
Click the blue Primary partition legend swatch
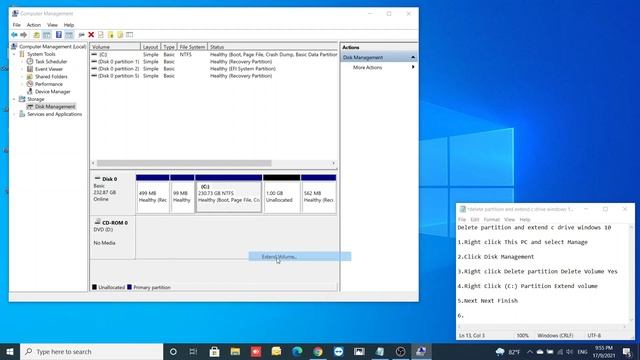click(129, 287)
